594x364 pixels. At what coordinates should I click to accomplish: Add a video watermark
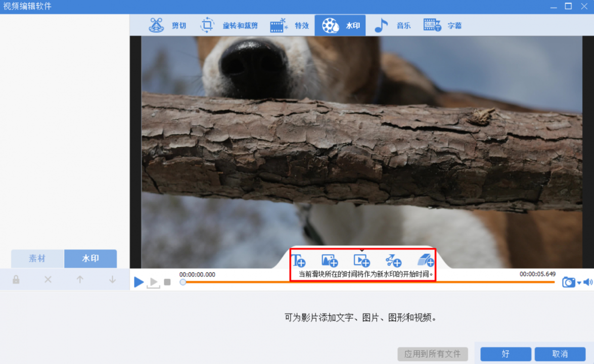click(x=361, y=260)
